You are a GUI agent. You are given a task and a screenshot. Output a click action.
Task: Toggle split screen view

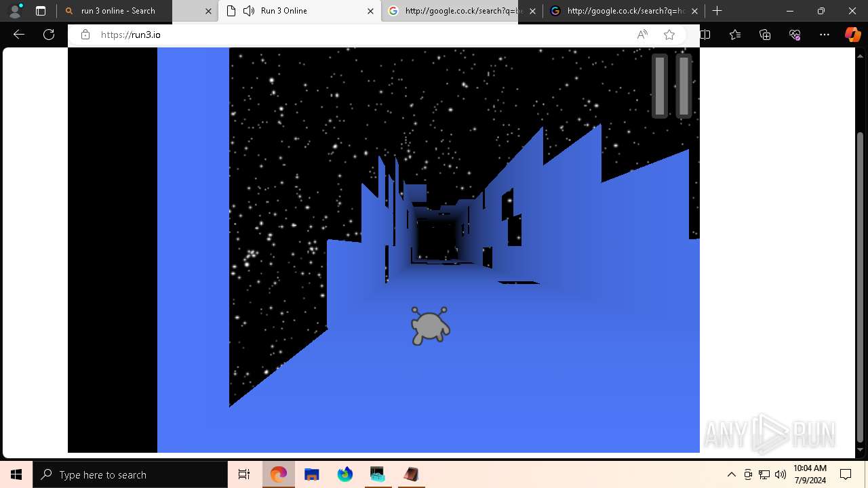(705, 35)
